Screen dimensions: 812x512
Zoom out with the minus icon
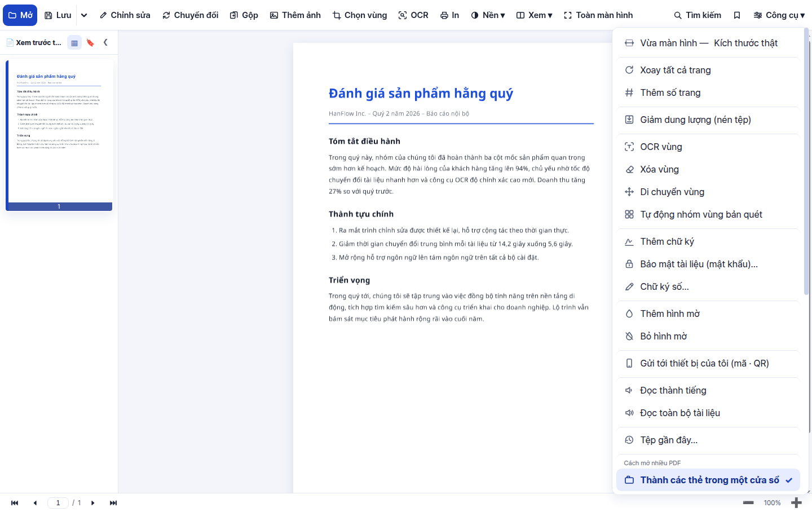click(x=748, y=502)
